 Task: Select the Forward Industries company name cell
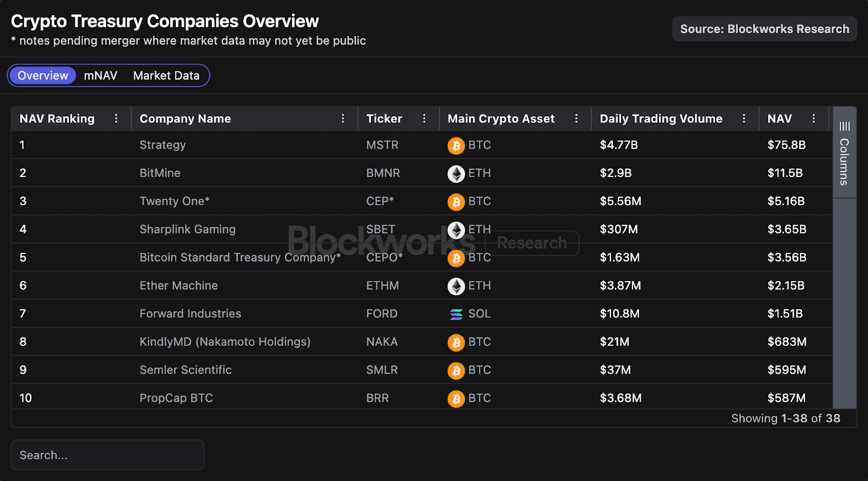pyautogui.click(x=190, y=314)
